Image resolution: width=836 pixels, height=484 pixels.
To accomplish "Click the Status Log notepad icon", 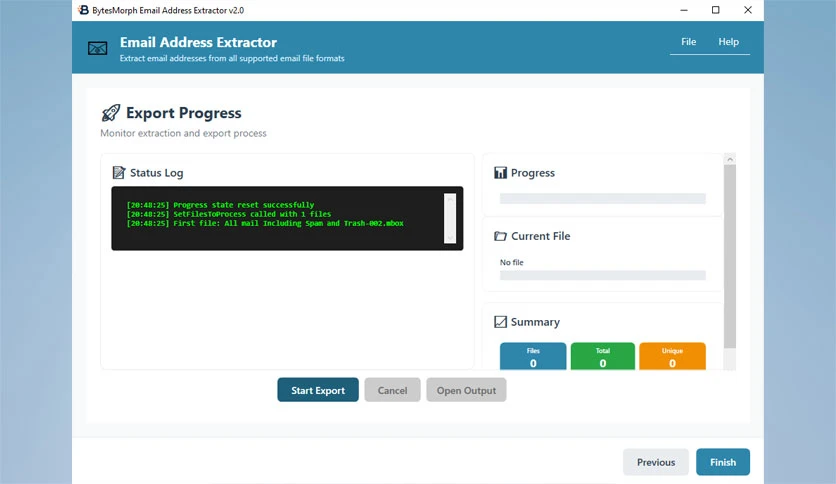I will (x=118, y=172).
